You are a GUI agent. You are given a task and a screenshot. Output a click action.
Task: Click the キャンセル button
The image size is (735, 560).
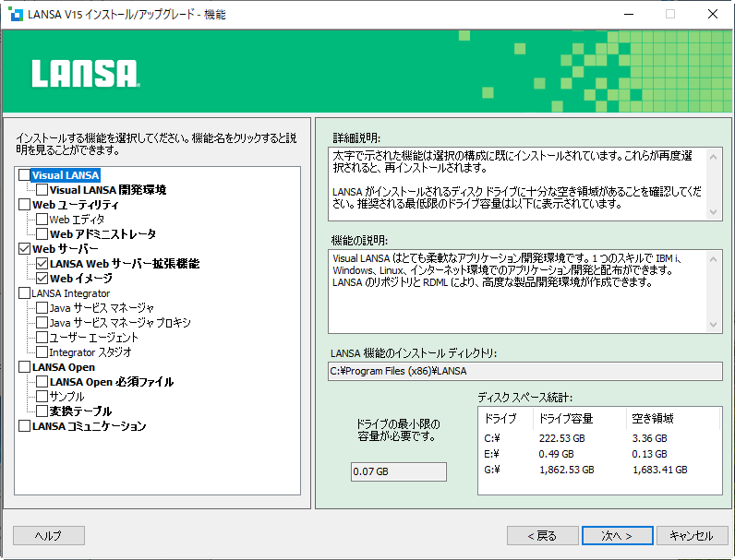[x=692, y=535]
